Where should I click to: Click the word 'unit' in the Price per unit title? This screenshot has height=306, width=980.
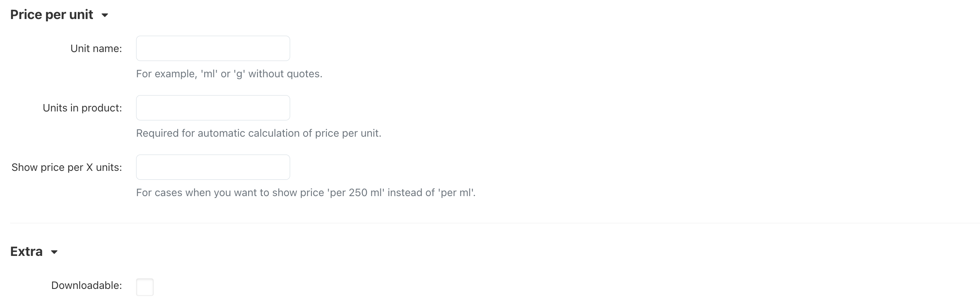click(81, 15)
